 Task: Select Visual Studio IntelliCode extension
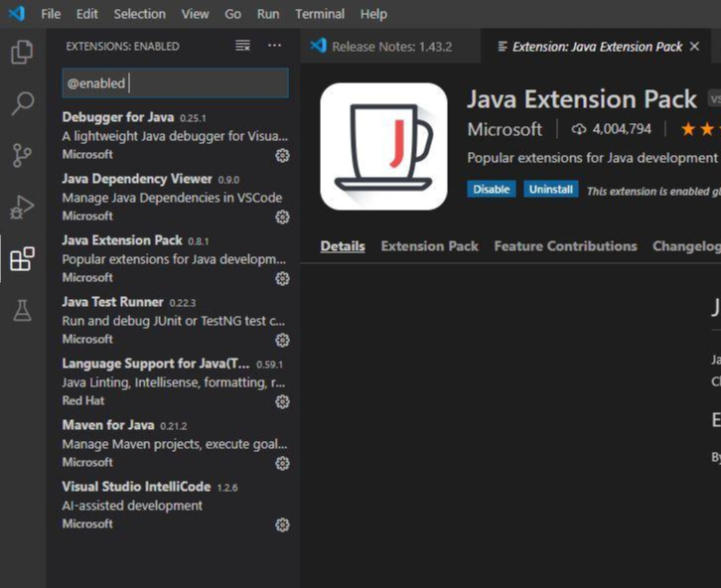(175, 506)
